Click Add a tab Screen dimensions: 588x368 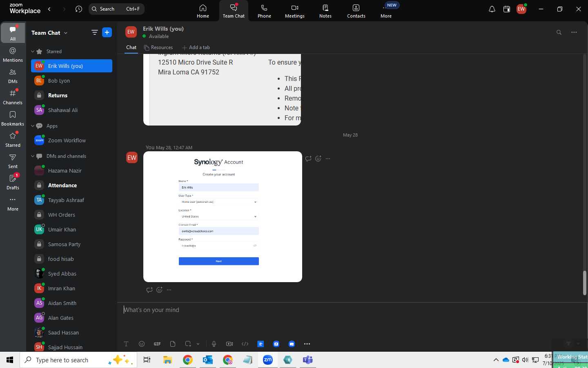(x=196, y=47)
